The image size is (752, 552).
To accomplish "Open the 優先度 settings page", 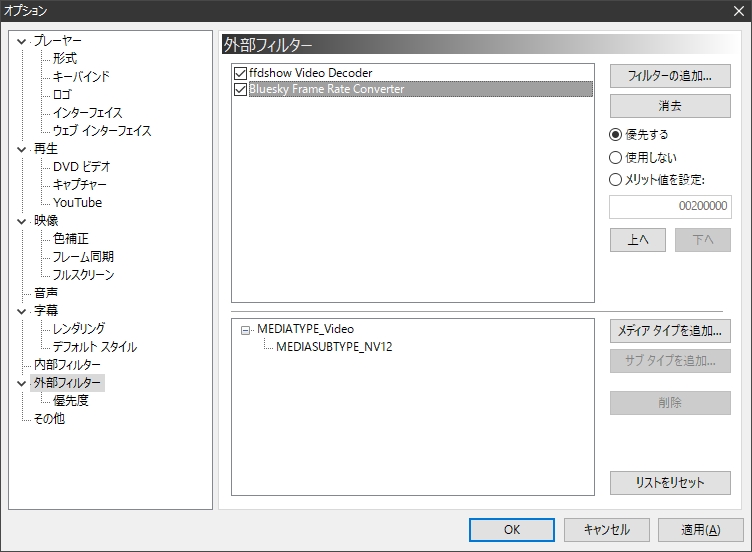I will (70, 401).
